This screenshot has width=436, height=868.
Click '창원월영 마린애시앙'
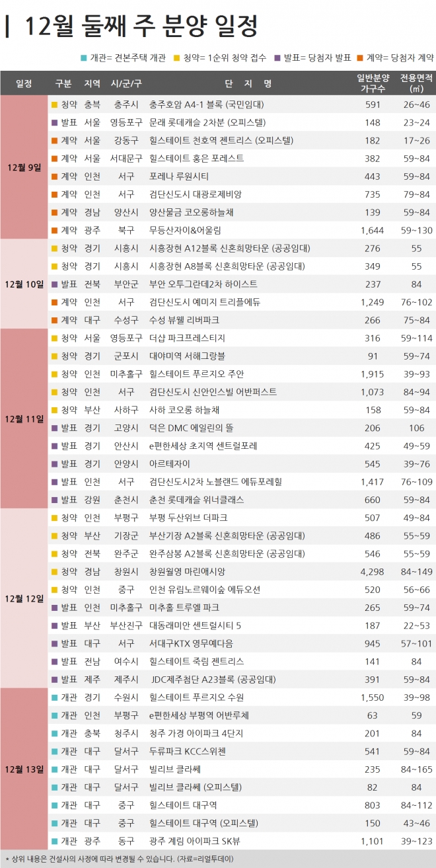click(187, 571)
